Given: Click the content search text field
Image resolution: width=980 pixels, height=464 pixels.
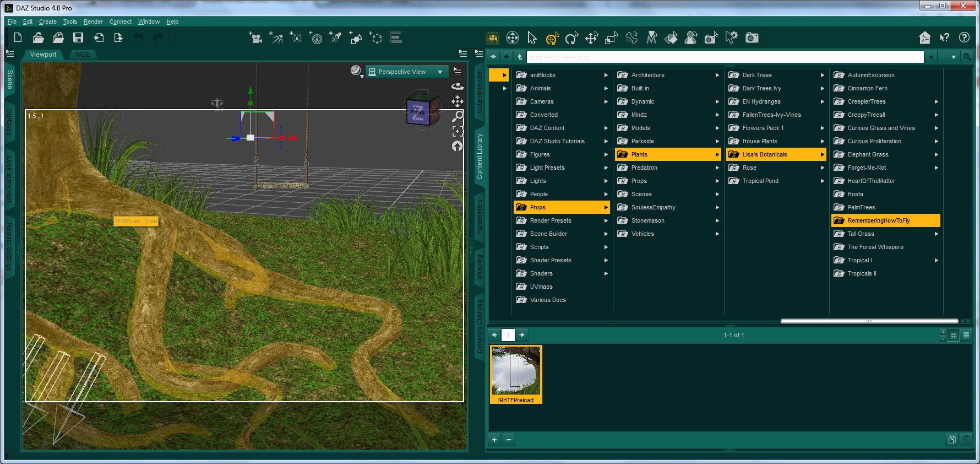Looking at the screenshot, I should pyautogui.click(x=726, y=57).
